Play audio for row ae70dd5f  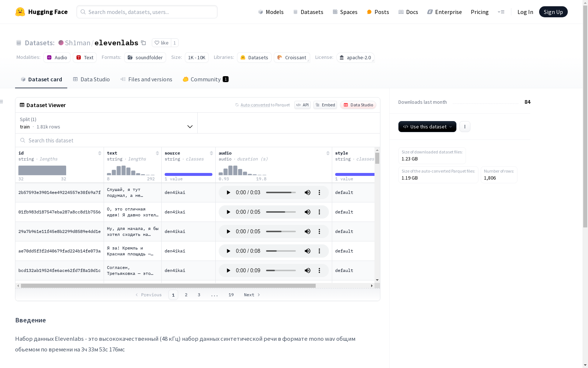(228, 251)
